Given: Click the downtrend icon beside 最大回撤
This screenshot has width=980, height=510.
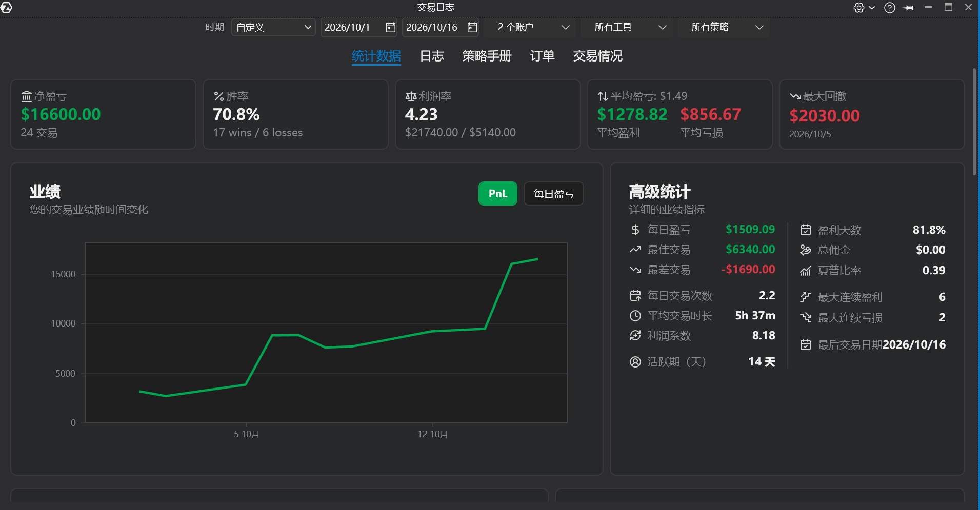Looking at the screenshot, I should point(795,96).
